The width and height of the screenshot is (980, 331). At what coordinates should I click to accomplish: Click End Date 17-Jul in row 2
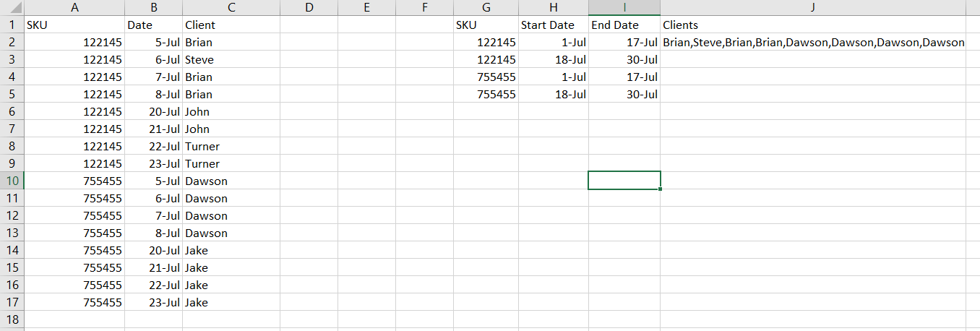pyautogui.click(x=624, y=42)
